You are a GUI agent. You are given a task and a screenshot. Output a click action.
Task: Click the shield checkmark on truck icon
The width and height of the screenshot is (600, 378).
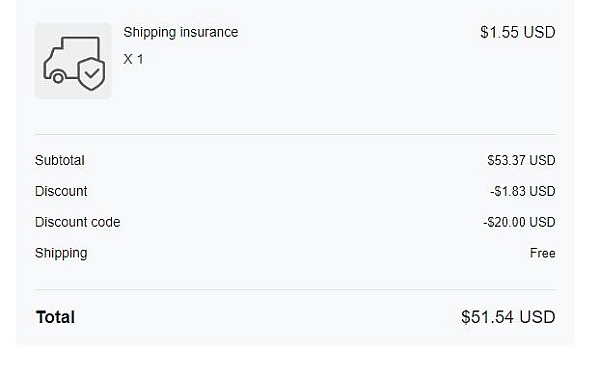point(91,74)
